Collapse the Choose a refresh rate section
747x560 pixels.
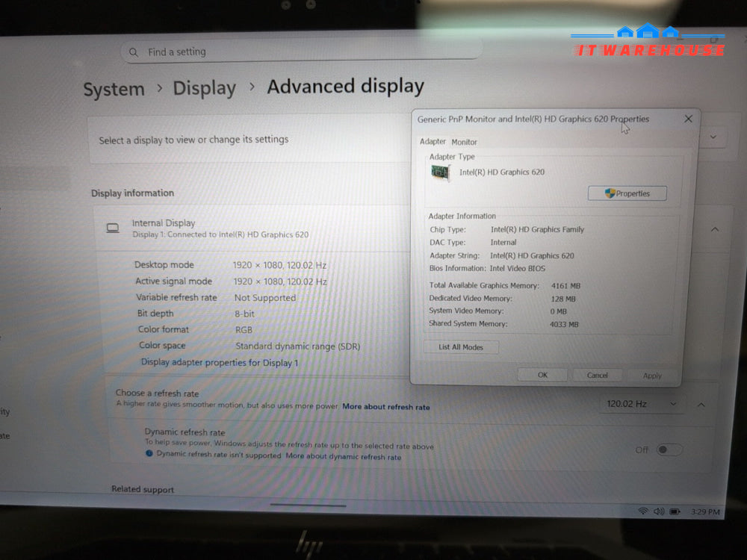click(x=701, y=405)
